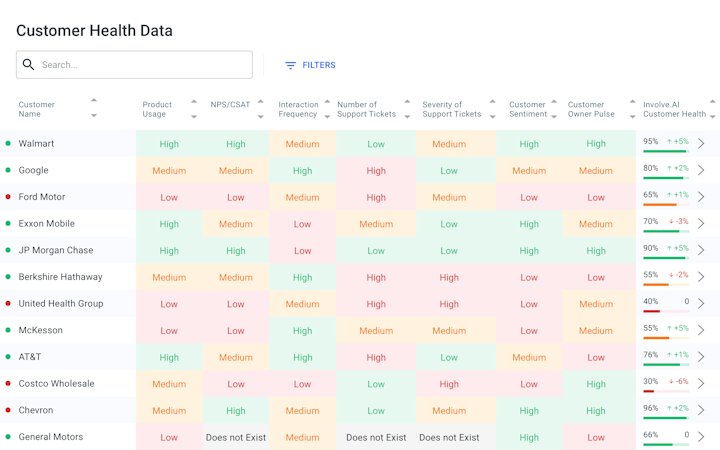
Task: Click the green status dot beside Walmart
Action: coord(8,144)
